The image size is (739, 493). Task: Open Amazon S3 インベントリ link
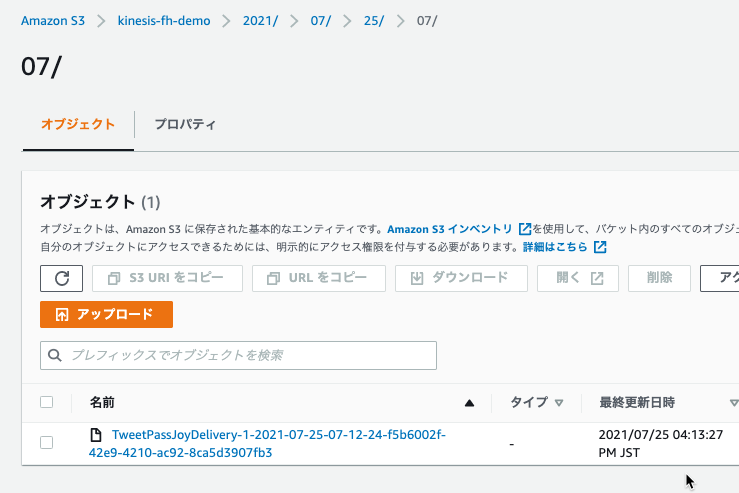[x=450, y=229]
